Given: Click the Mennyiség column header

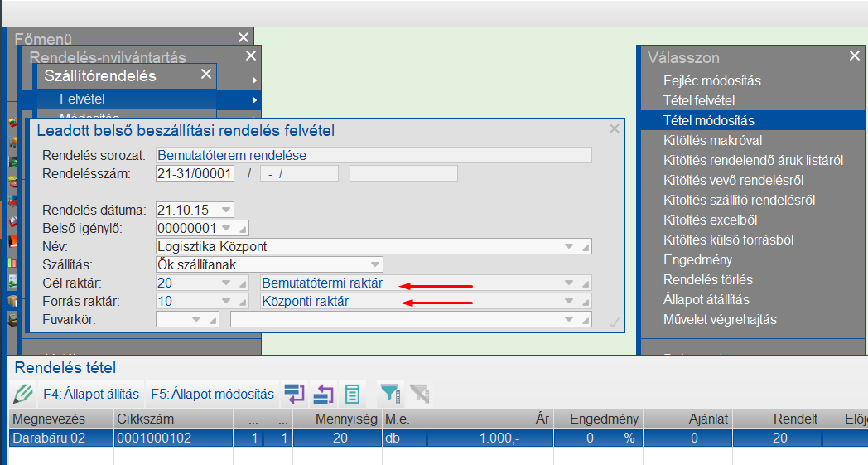Looking at the screenshot, I should (x=338, y=419).
